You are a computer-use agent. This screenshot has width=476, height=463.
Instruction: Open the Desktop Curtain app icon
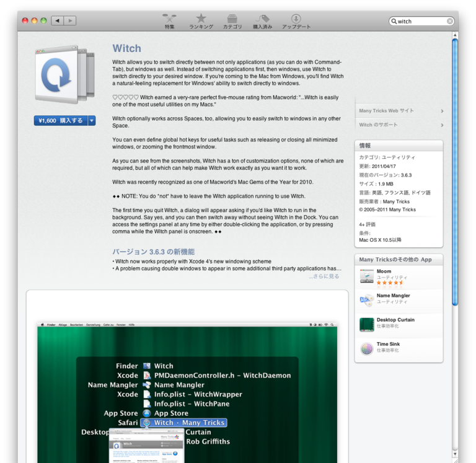[367, 325]
